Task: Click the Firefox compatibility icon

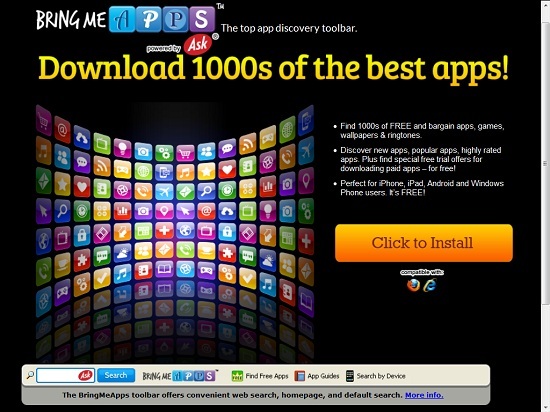Action: click(414, 285)
